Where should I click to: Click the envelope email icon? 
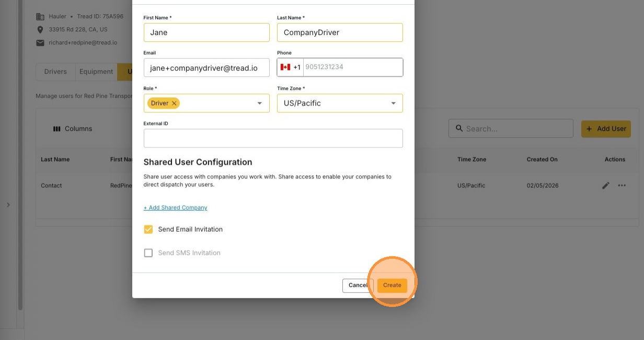point(40,43)
